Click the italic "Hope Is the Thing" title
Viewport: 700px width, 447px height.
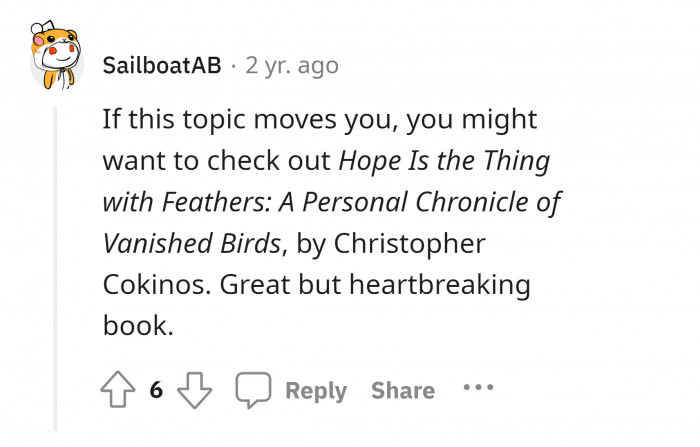(x=445, y=160)
